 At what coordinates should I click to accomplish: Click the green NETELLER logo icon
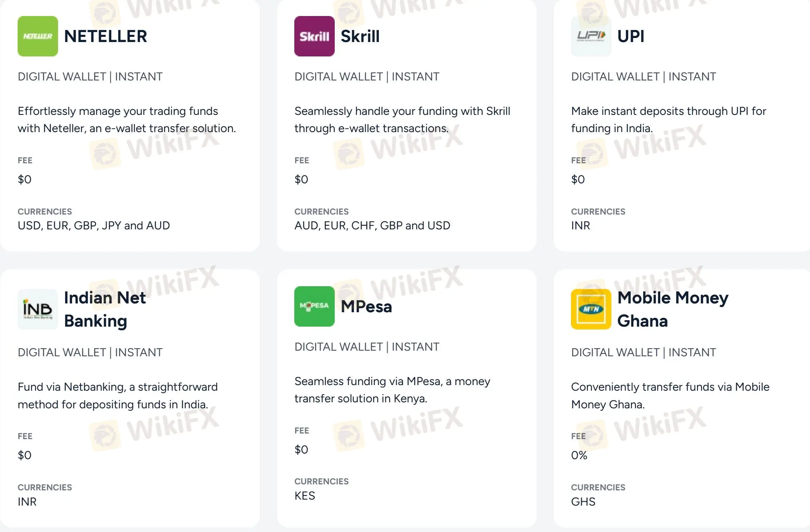[38, 36]
